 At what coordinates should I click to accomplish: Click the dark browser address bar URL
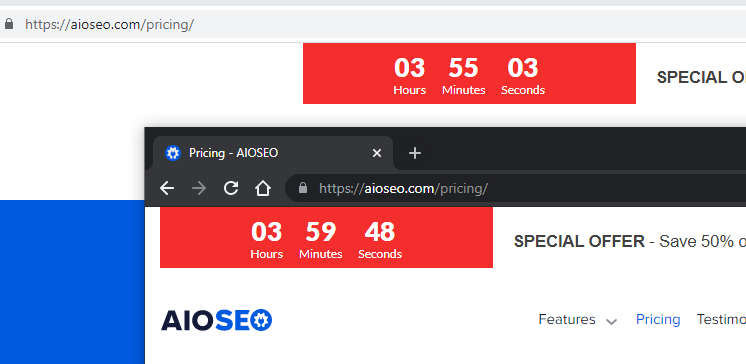[x=403, y=188]
